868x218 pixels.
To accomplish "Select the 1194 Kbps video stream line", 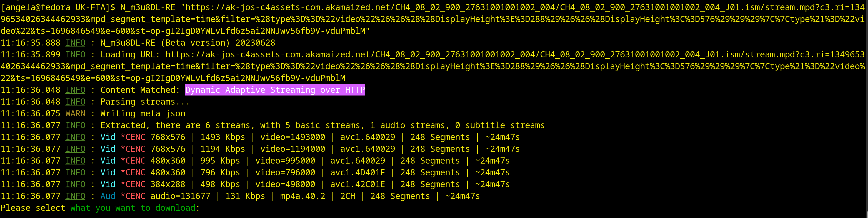I will pos(222,149).
